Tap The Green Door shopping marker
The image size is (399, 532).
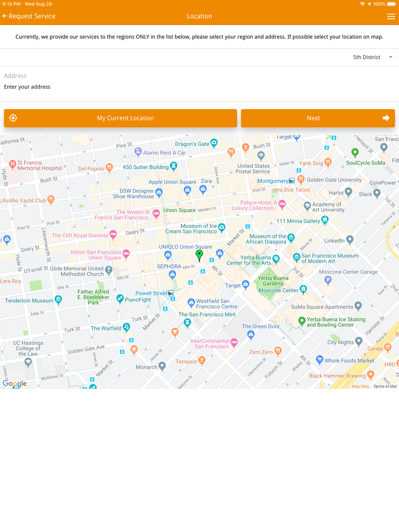(251, 334)
